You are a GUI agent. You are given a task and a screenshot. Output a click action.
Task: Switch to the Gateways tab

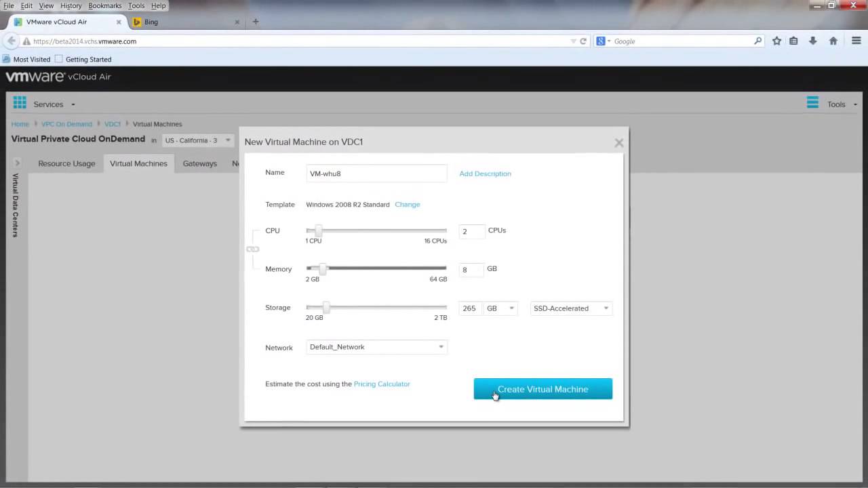pyautogui.click(x=199, y=163)
